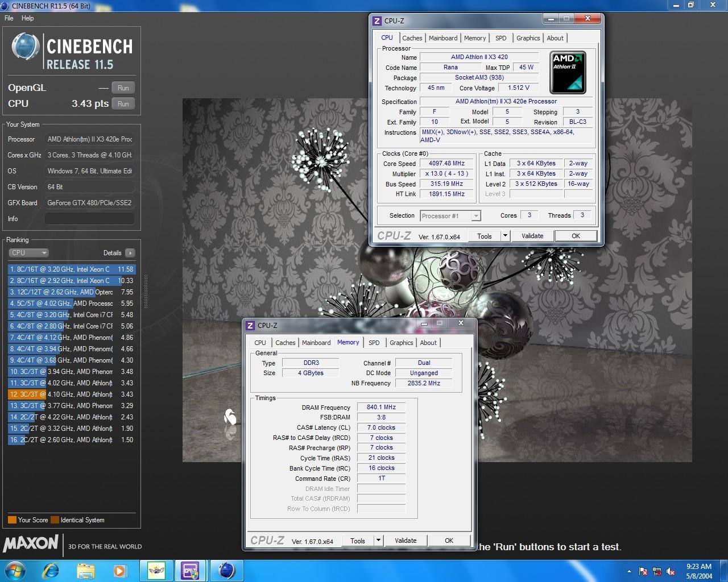Switch to Graphics tab in Memory CPU-Z window
The image size is (728, 582).
[x=402, y=343]
